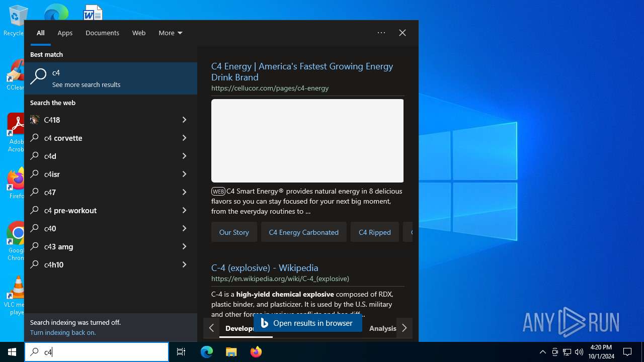Expand the c40 suggestion arrow

(184, 228)
